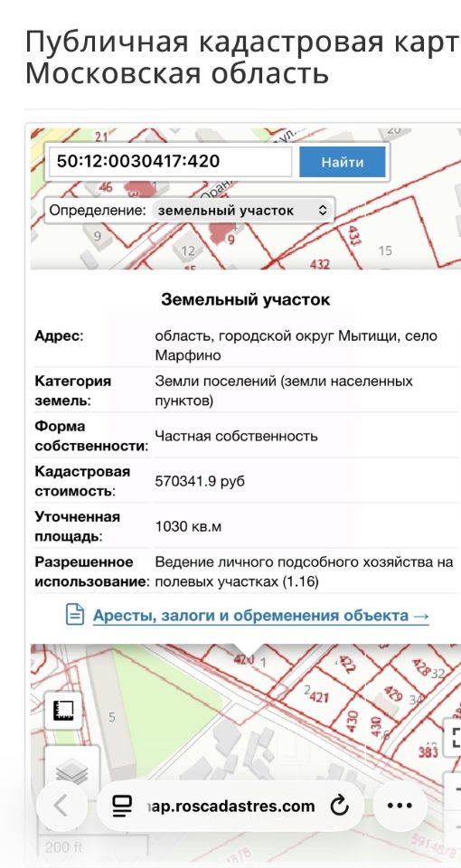Reload the page with the refresh icon

(x=339, y=806)
